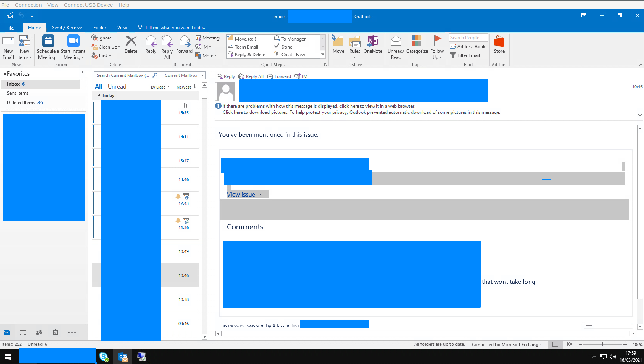The height and width of the screenshot is (364, 644).
Task: Switch to Tasks view icon
Action: 55,332
